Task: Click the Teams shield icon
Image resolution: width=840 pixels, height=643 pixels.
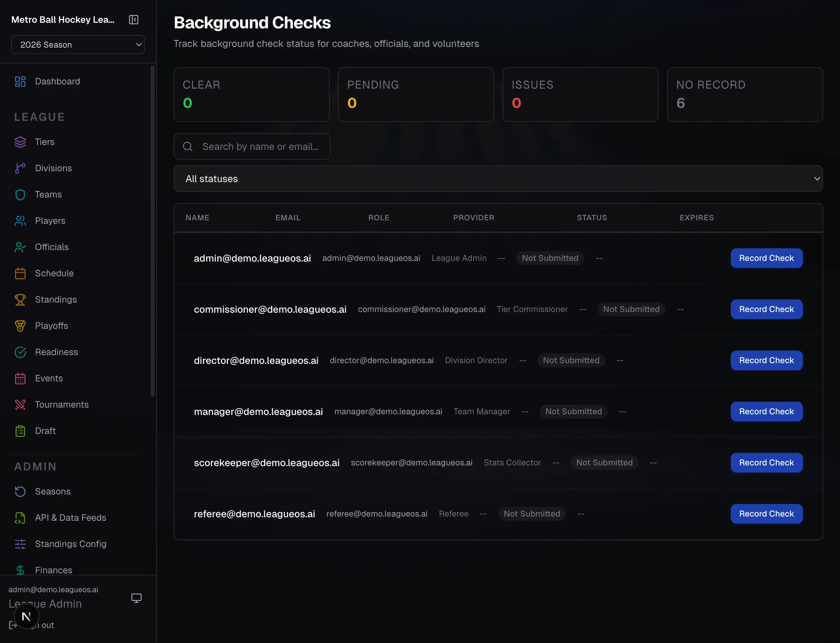Action: [x=20, y=194]
